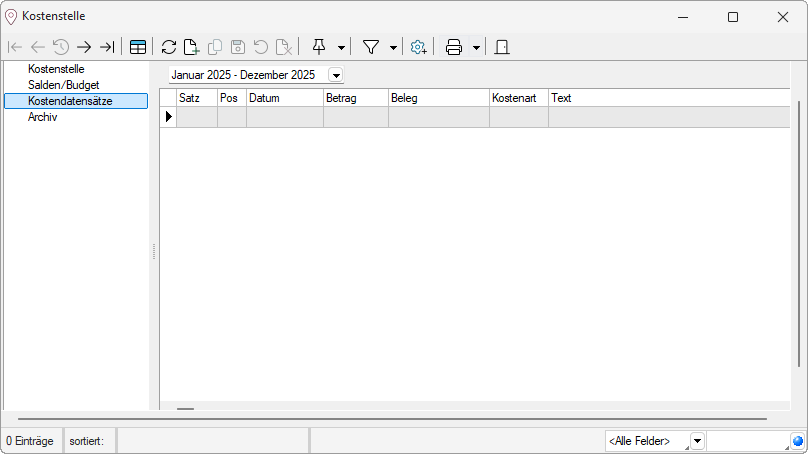Screen dimensions: 808x454
Task: Open the Alle Felder field dropdown
Action: point(697,441)
